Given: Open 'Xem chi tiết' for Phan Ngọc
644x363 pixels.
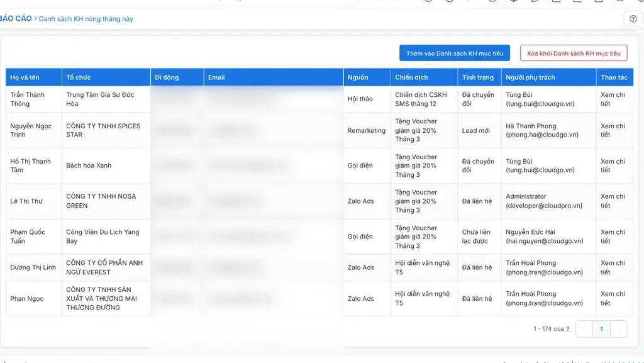Looking at the screenshot, I should click(x=613, y=299).
